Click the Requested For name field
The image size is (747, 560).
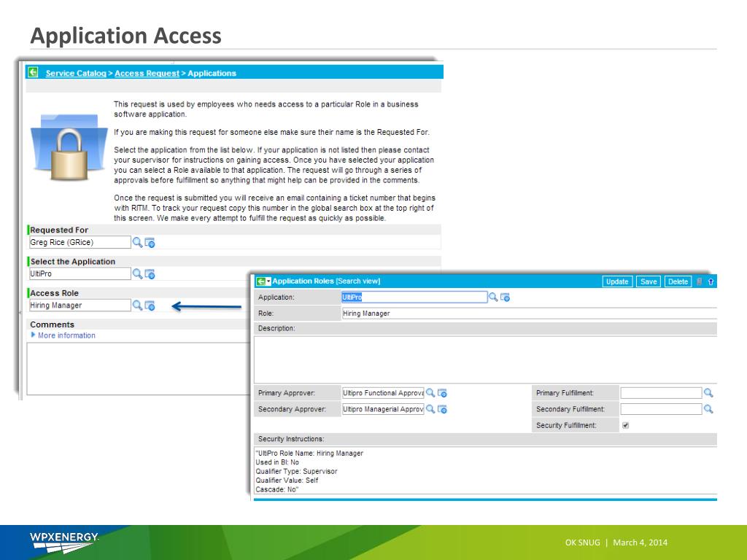[80, 242]
